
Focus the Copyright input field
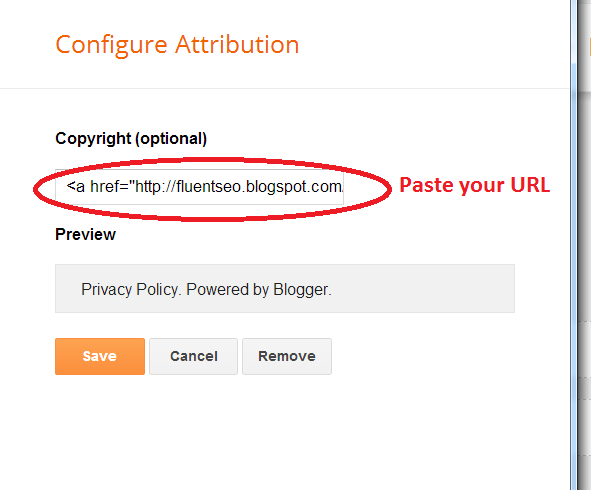pyautogui.click(x=199, y=187)
